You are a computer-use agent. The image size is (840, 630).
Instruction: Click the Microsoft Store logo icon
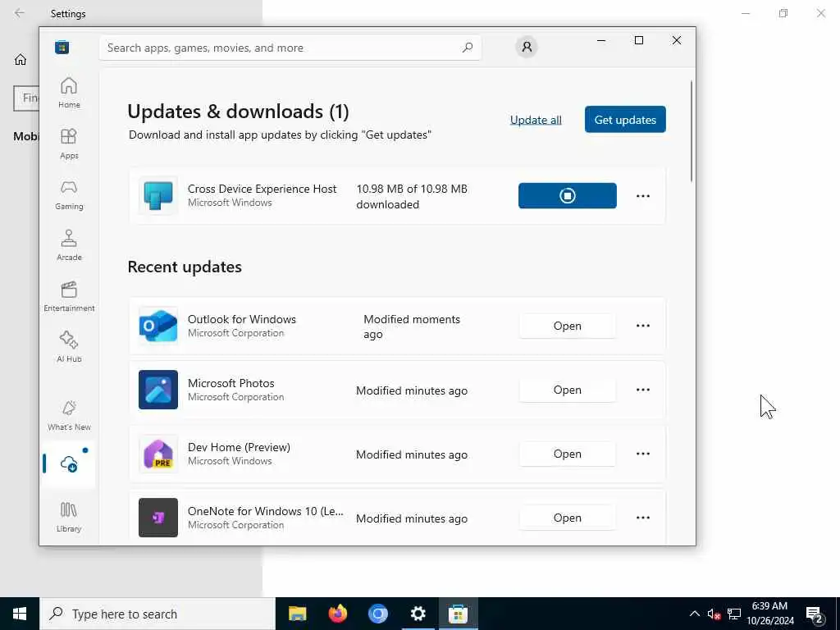pyautogui.click(x=62, y=47)
